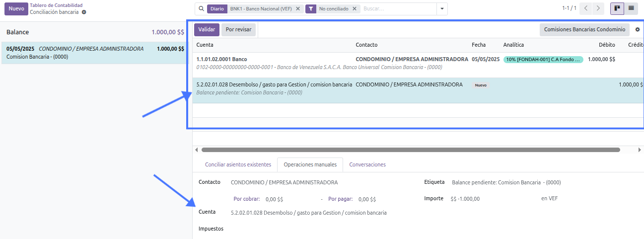Screen dimensions: 644x239
Task: Mark the statement line as Por revisar
Action: pos(238,30)
